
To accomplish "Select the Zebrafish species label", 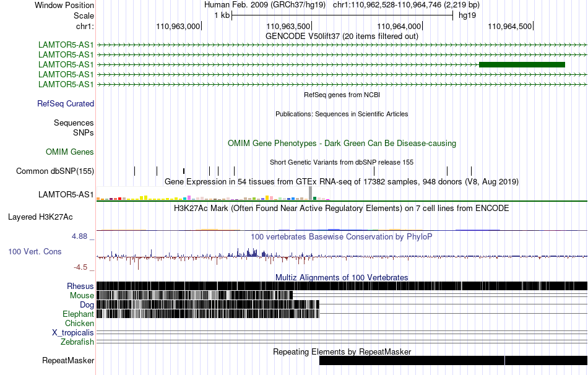I will coord(77,342).
